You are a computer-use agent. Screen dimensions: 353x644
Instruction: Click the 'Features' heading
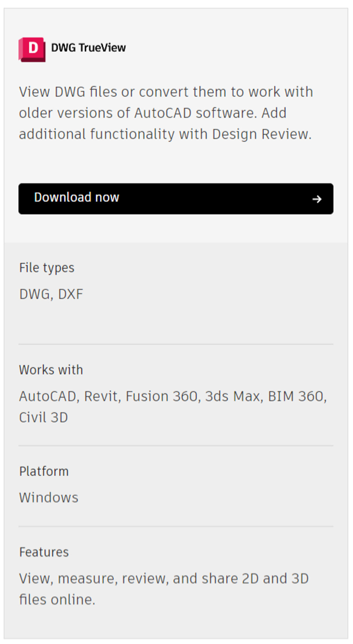tap(44, 552)
